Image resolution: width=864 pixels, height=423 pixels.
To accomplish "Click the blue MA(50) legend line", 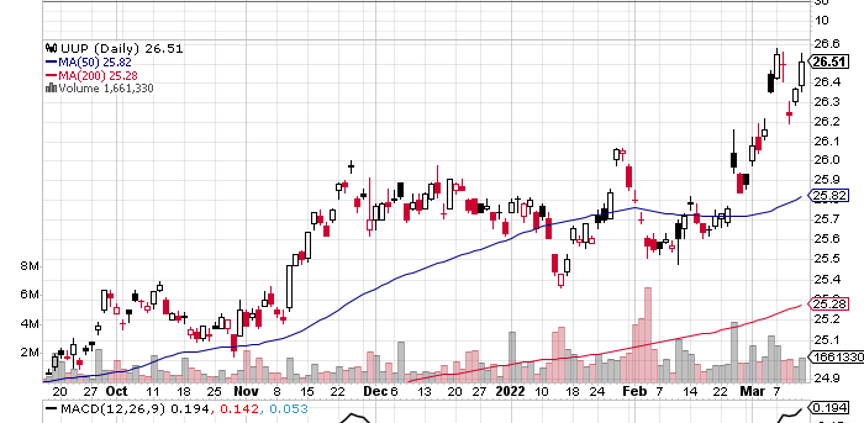I will pos(52,62).
